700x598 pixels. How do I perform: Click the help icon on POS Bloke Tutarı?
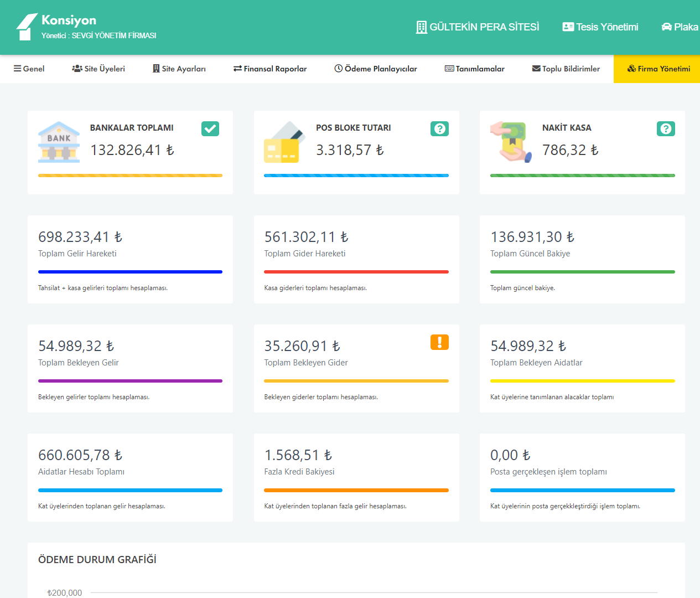[439, 128]
